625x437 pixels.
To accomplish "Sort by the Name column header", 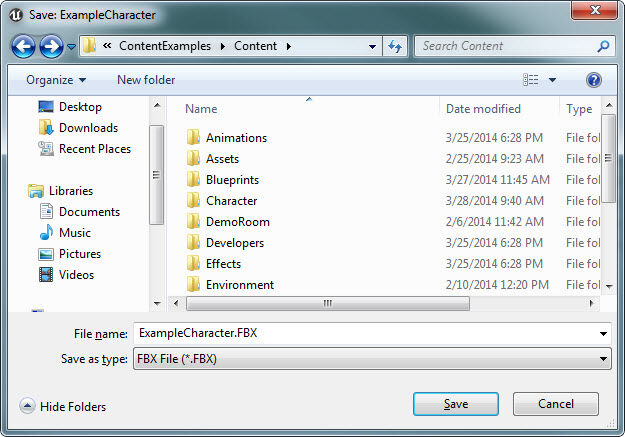I will click(x=201, y=109).
